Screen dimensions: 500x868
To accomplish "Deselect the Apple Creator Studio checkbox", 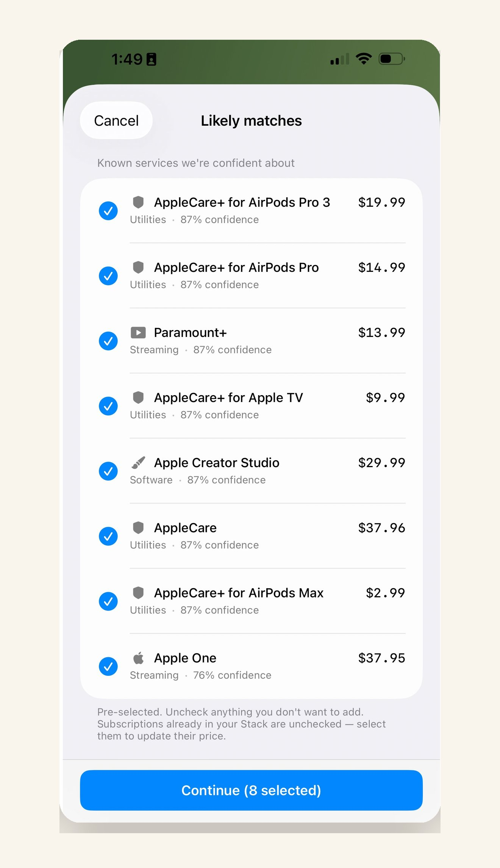I will [108, 471].
